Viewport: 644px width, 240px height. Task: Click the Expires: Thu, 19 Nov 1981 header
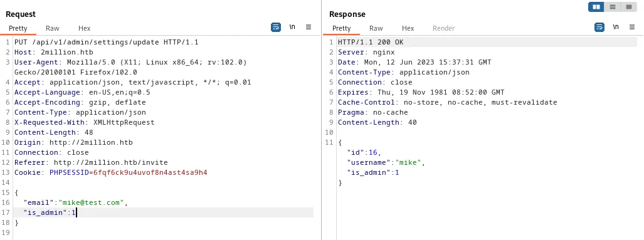pos(421,92)
